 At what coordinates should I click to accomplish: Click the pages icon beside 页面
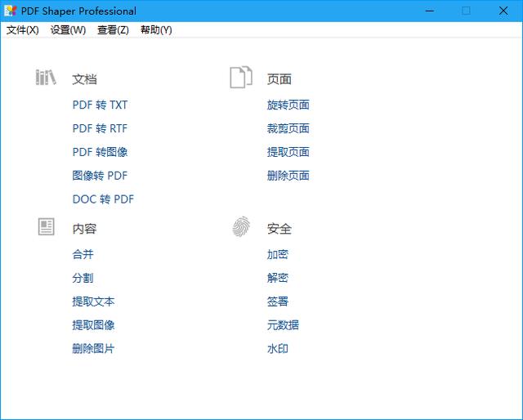[240, 78]
